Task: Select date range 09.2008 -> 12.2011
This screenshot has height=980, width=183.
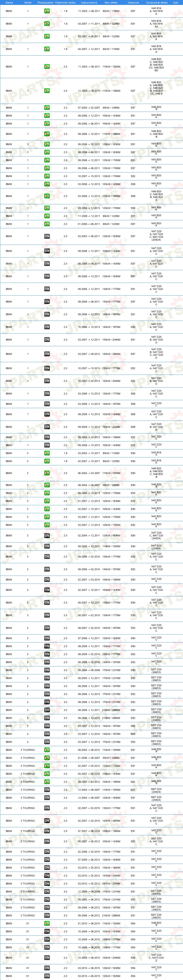Action: click(x=89, y=646)
